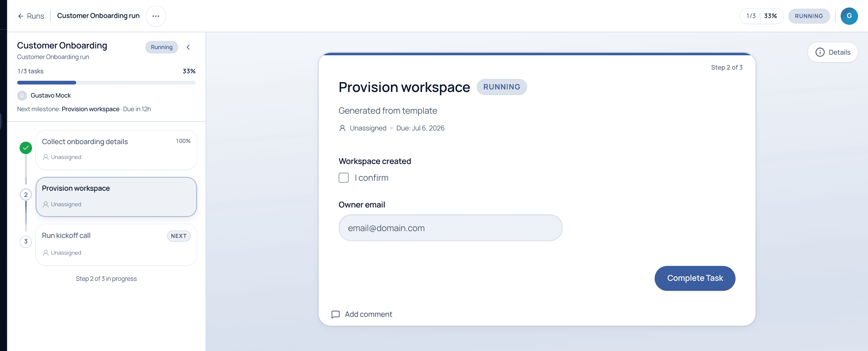Click green completed checkmark for step one
Image resolution: width=868 pixels, height=351 pixels.
[x=26, y=148]
